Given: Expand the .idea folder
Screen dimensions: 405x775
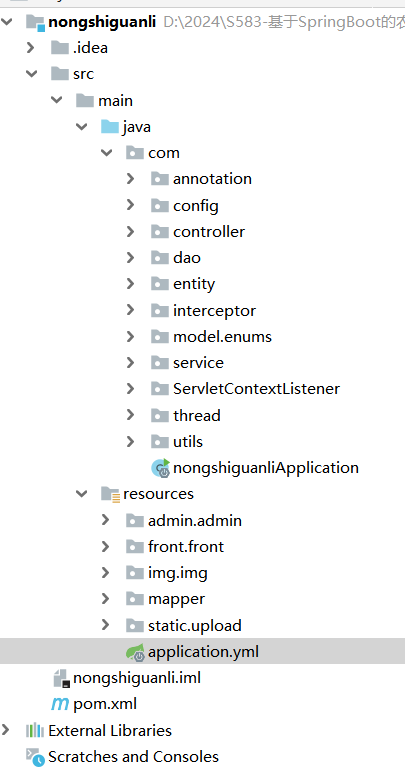Looking at the screenshot, I should point(31,47).
